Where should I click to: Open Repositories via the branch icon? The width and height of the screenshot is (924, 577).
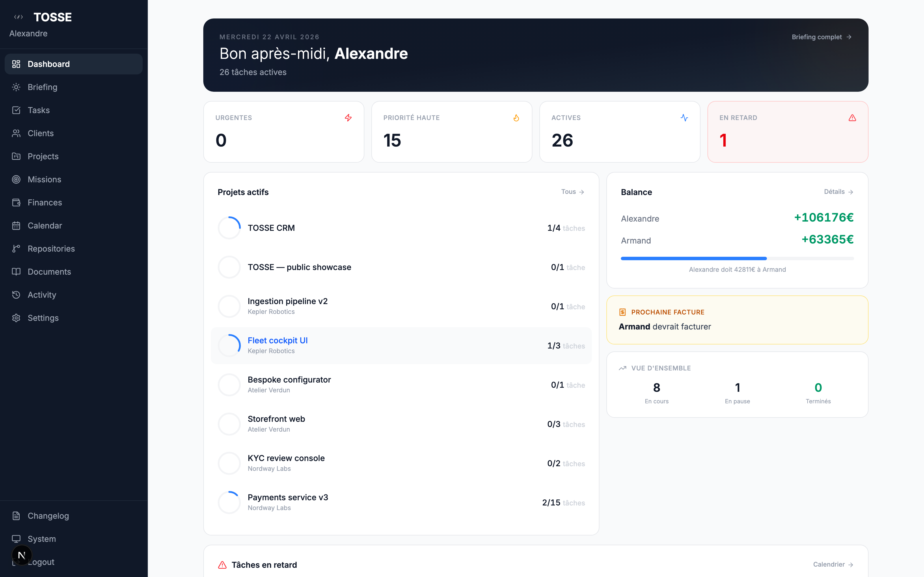(16, 248)
